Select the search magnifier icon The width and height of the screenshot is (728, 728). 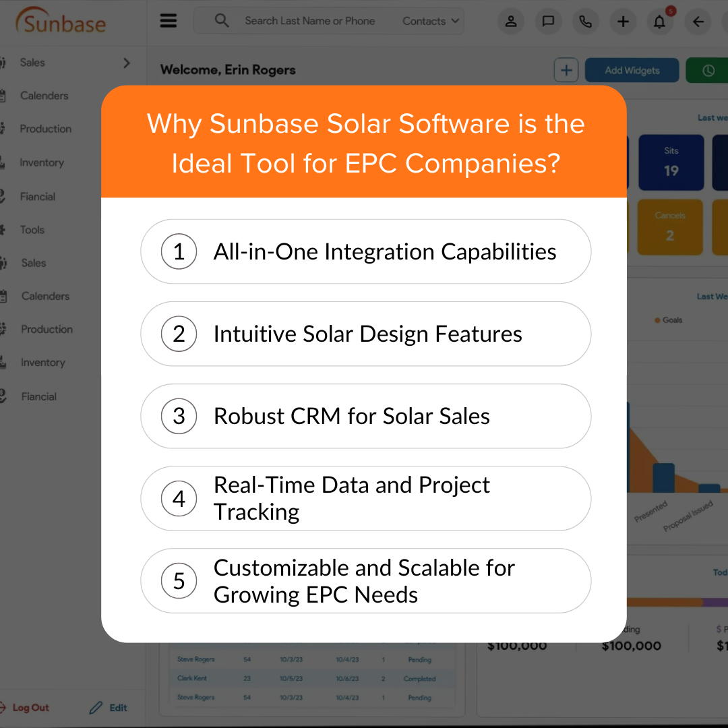click(x=222, y=20)
